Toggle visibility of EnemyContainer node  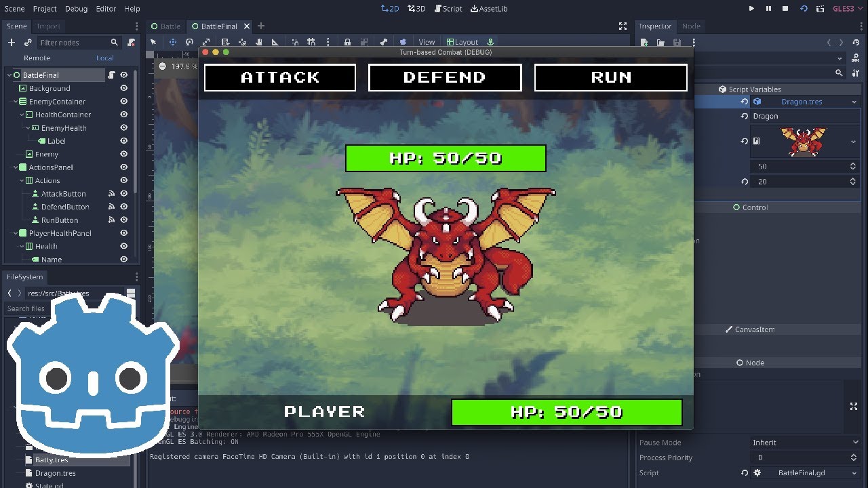point(124,102)
